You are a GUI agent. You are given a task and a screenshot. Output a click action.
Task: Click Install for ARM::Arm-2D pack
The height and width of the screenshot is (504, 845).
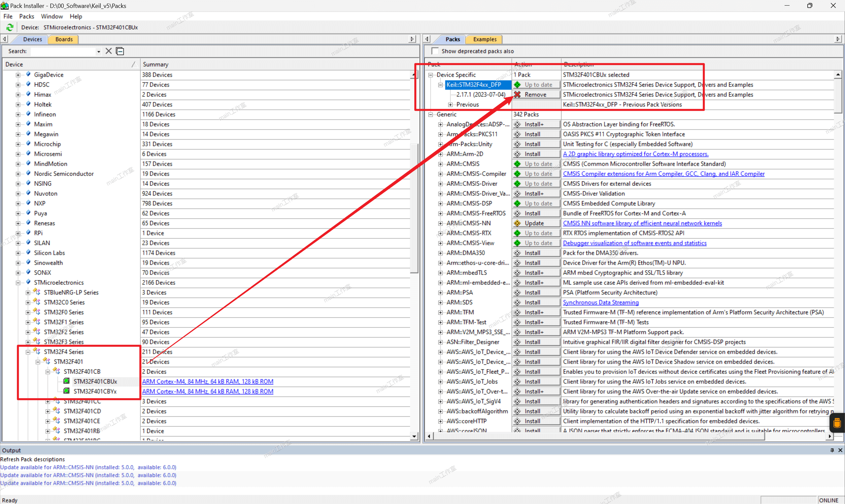tap(536, 154)
